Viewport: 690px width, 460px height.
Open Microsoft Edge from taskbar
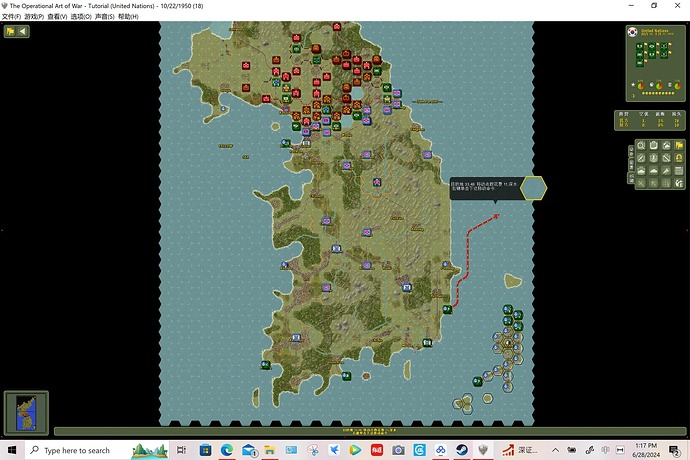point(227,450)
